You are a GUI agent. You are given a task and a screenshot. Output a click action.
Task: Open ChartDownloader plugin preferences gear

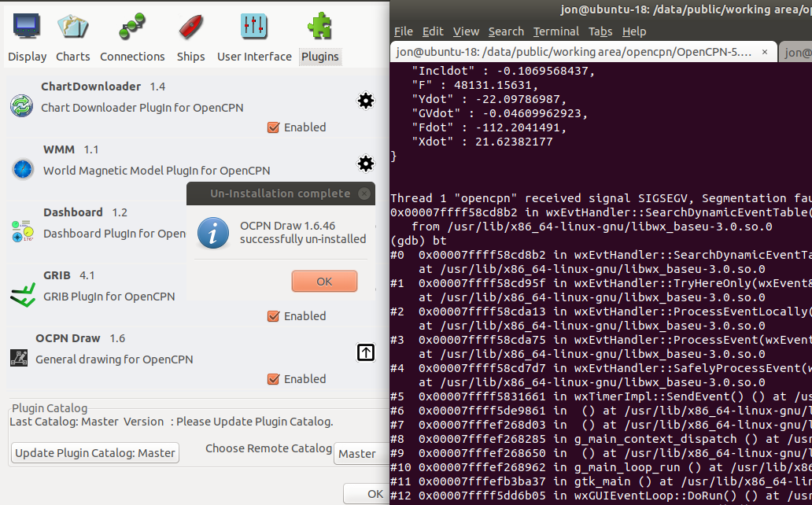(365, 101)
